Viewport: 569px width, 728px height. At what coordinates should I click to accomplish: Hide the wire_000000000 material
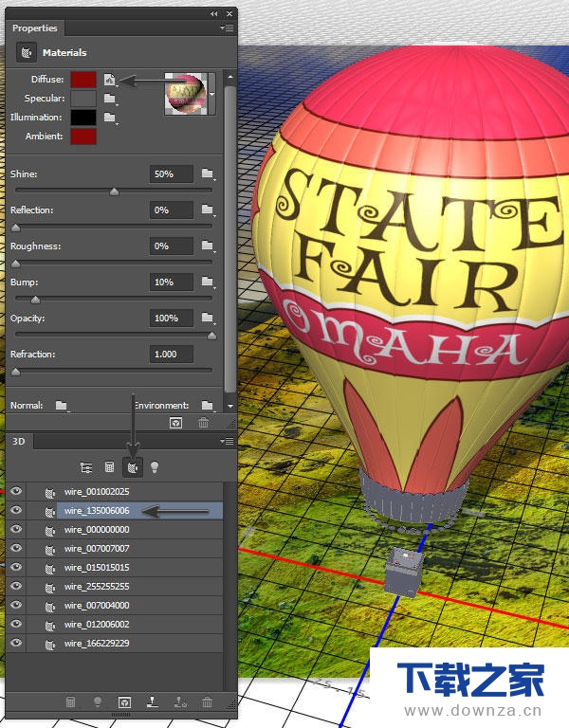(16, 529)
